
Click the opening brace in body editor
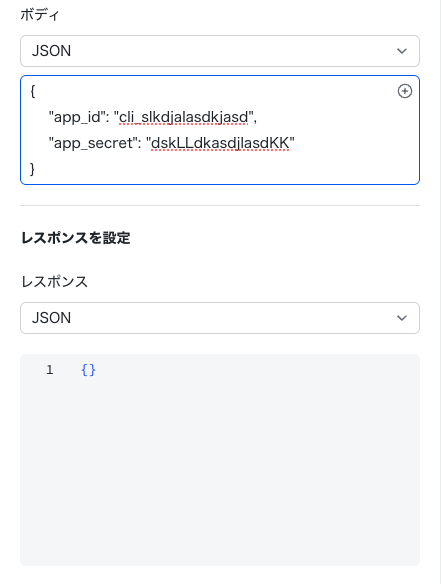(x=33, y=91)
